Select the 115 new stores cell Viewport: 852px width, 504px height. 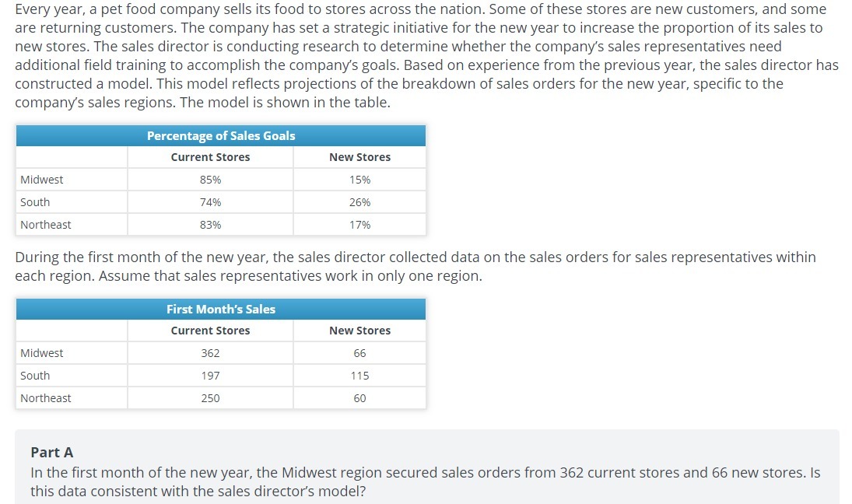(x=359, y=376)
